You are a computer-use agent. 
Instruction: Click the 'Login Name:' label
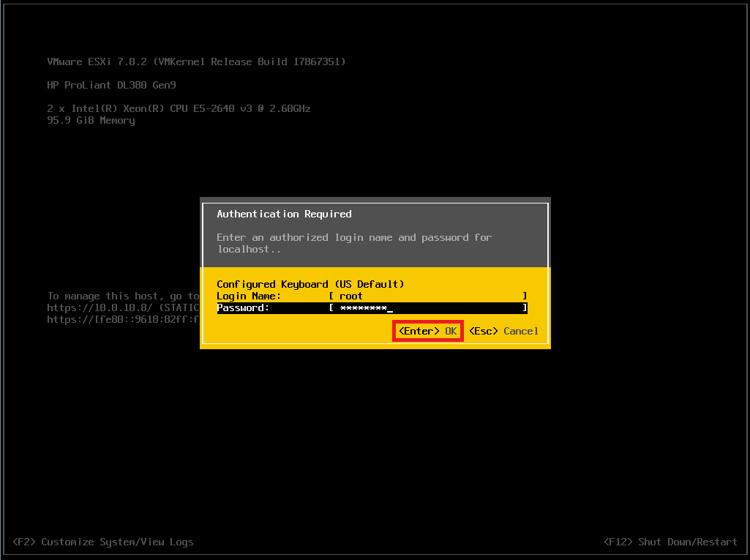(x=249, y=296)
